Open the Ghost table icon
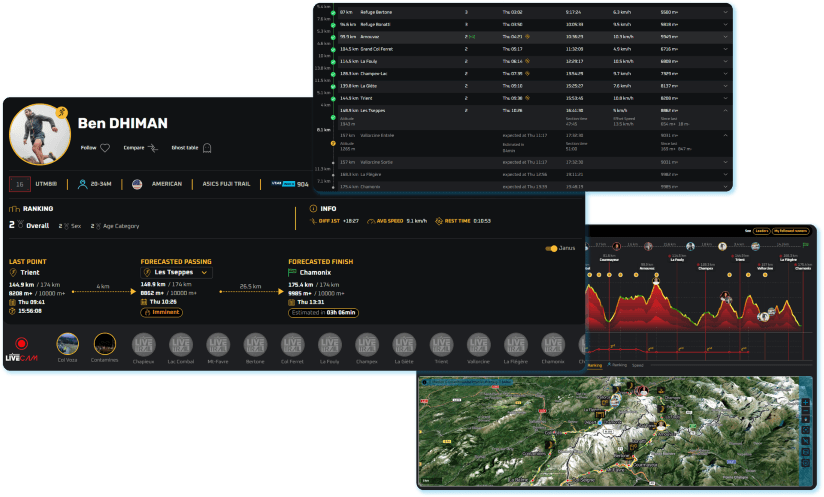Screen dimensions: 824x497 207,148
